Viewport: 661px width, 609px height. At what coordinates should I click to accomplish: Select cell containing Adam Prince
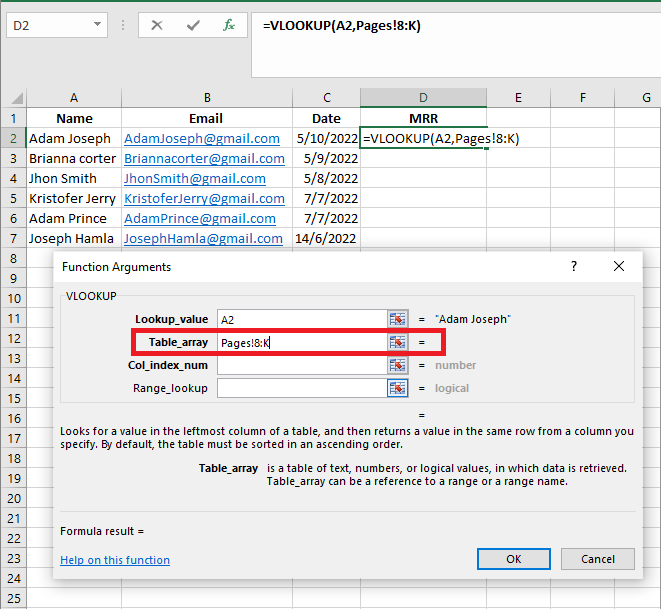tap(74, 218)
